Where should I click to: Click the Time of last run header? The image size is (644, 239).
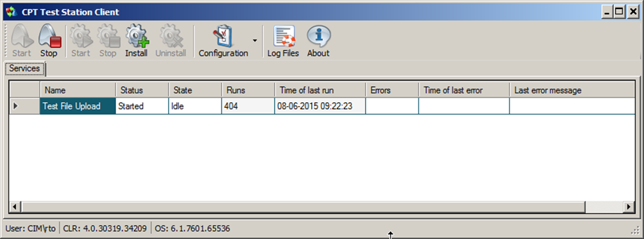320,90
